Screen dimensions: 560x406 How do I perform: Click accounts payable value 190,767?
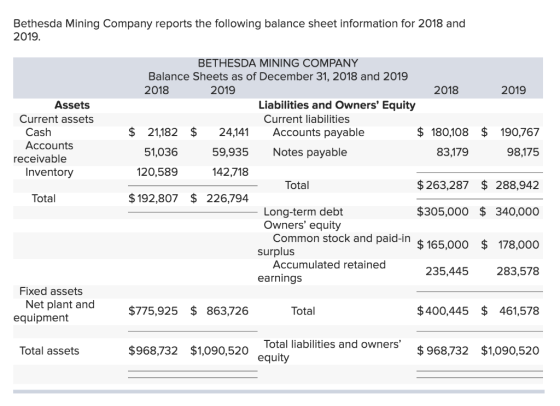[x=520, y=132]
